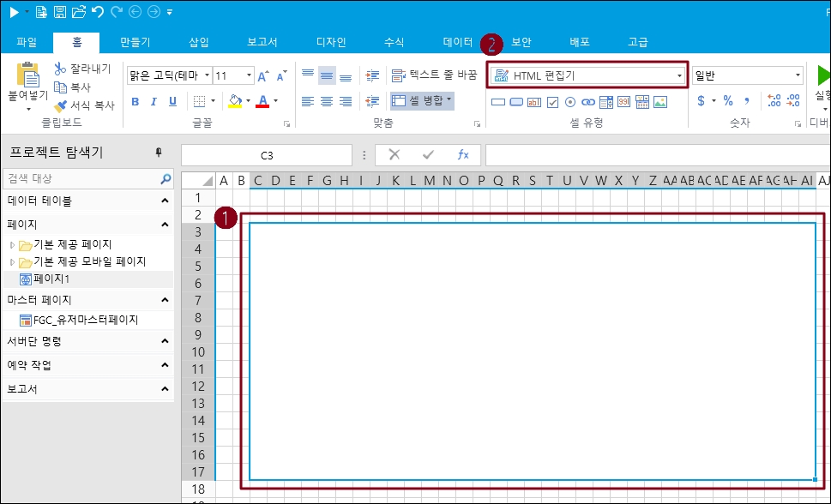Switch to the 삽입 ribbon tab
The width and height of the screenshot is (831, 504).
tap(199, 42)
